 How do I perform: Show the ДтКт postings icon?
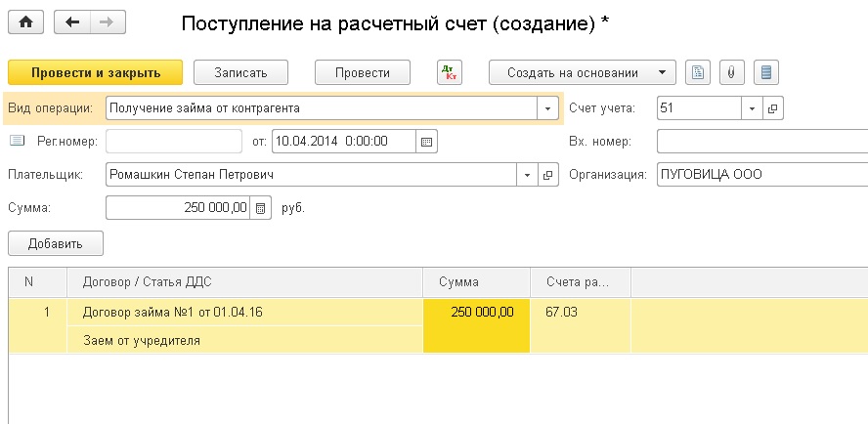[x=449, y=72]
